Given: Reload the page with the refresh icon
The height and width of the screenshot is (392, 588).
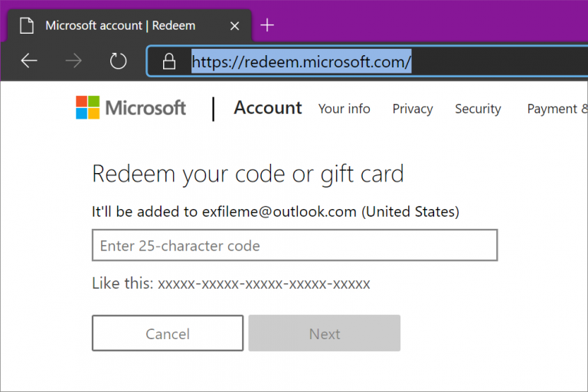Looking at the screenshot, I should pos(118,60).
